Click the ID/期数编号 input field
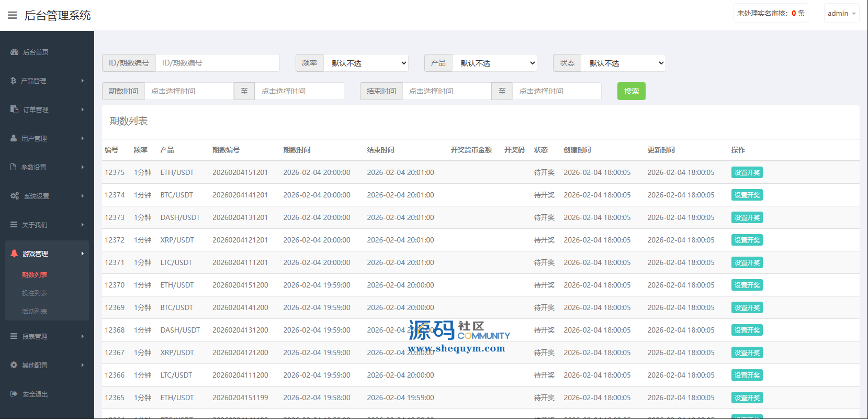Viewport: 868px width, 419px height. coord(217,63)
